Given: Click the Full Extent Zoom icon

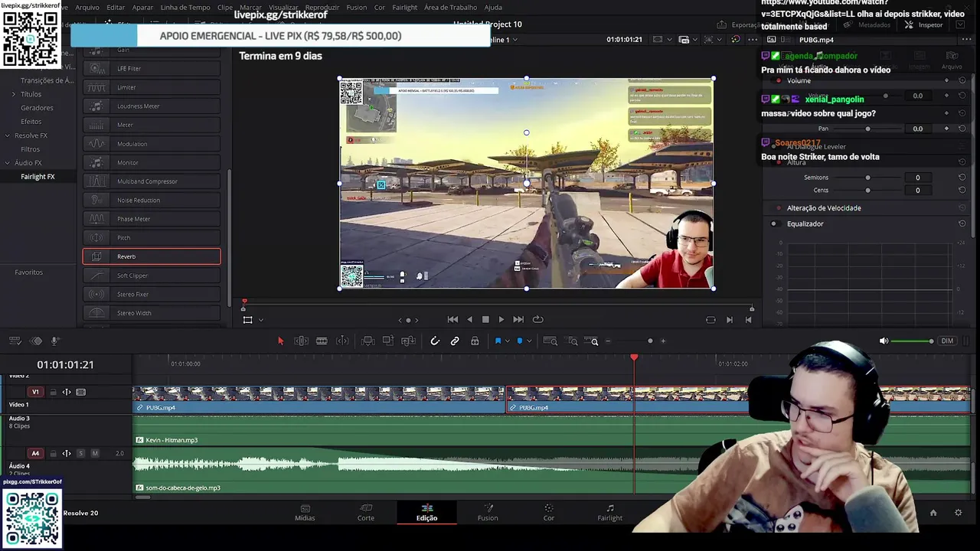Looking at the screenshot, I should tap(550, 341).
